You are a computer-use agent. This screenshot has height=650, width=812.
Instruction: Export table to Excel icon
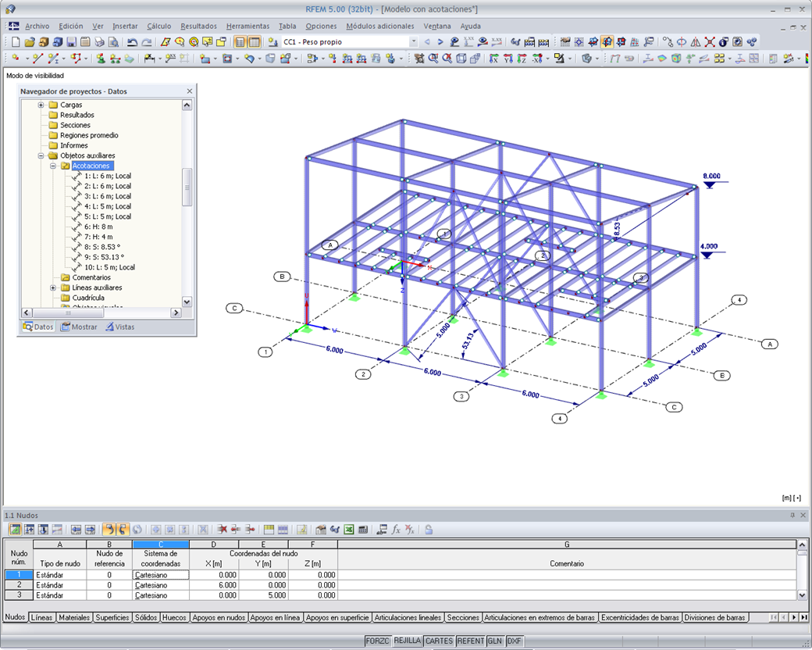coord(348,529)
